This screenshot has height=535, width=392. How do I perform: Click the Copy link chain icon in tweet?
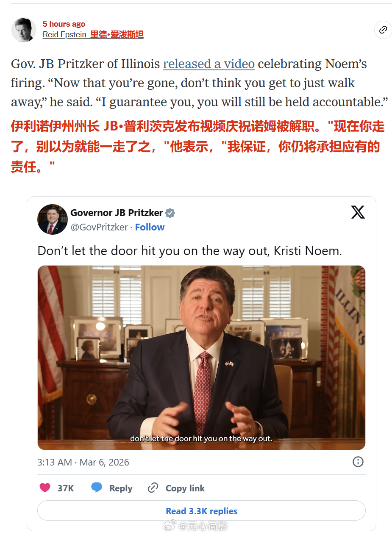coord(153,488)
